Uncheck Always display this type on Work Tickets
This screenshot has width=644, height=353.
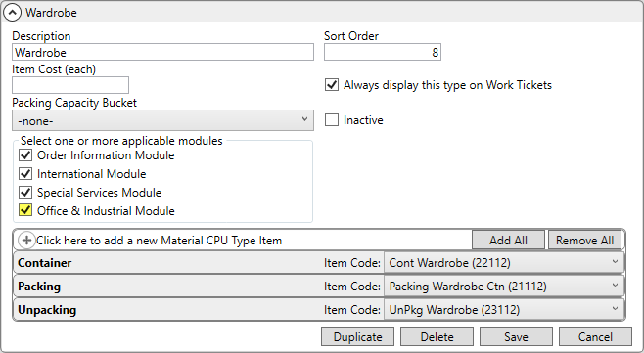click(x=332, y=85)
